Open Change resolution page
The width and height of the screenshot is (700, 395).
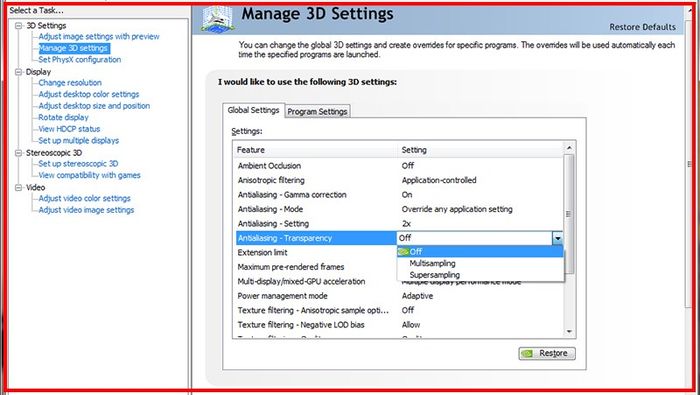pos(70,83)
